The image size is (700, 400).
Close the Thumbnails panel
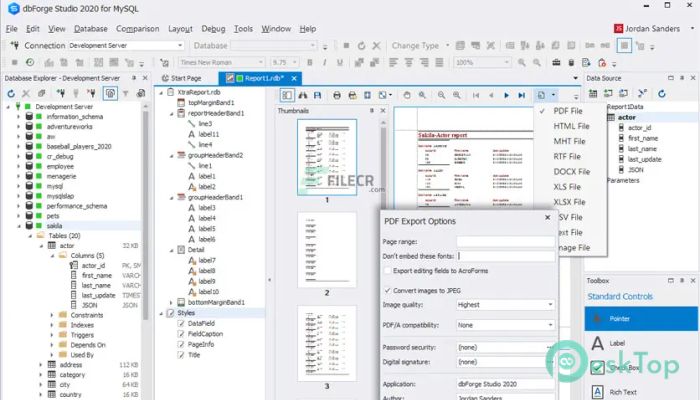click(x=383, y=111)
